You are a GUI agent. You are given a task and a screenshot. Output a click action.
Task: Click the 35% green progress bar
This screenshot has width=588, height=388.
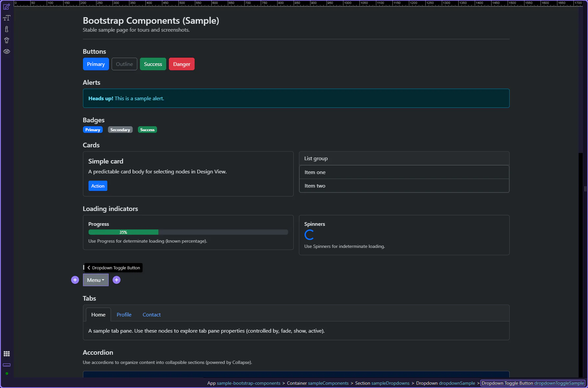tap(123, 232)
